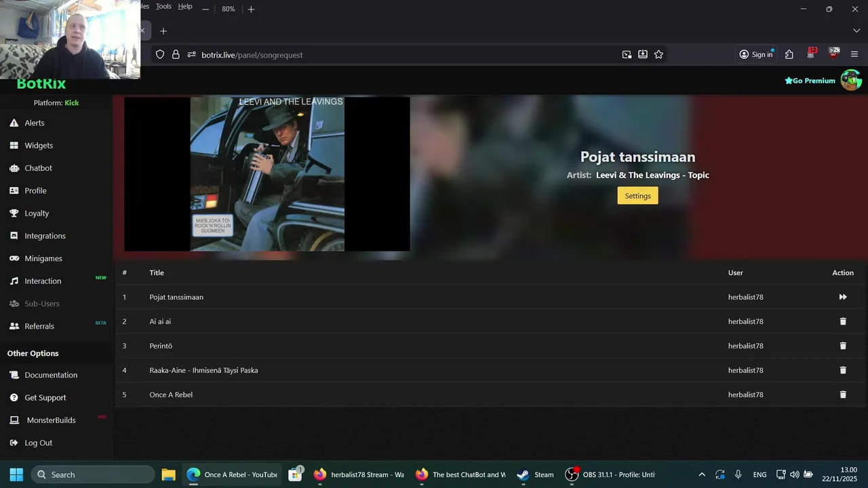Toggle picture-in-picture icon in address bar
The height and width of the screenshot is (488, 868).
(627, 55)
